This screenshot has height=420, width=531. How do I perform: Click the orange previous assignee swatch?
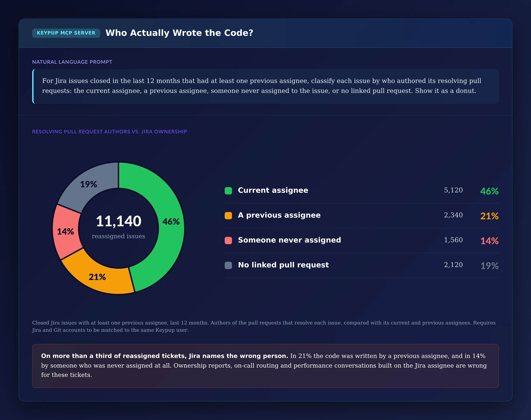pyautogui.click(x=228, y=215)
